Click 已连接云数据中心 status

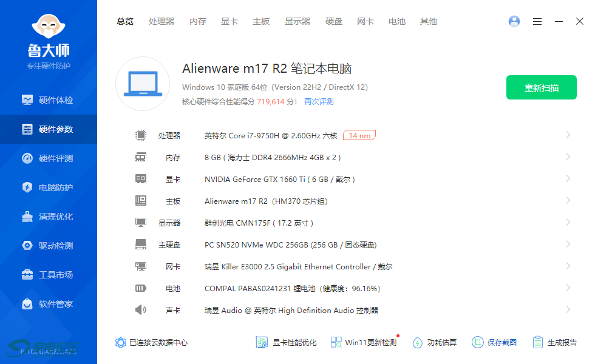tap(151, 343)
